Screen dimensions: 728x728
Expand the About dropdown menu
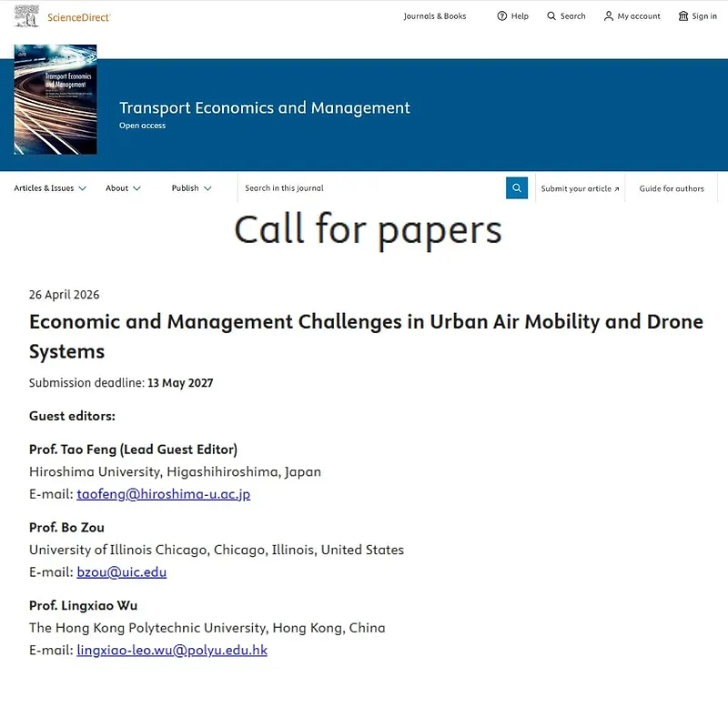[x=123, y=188]
